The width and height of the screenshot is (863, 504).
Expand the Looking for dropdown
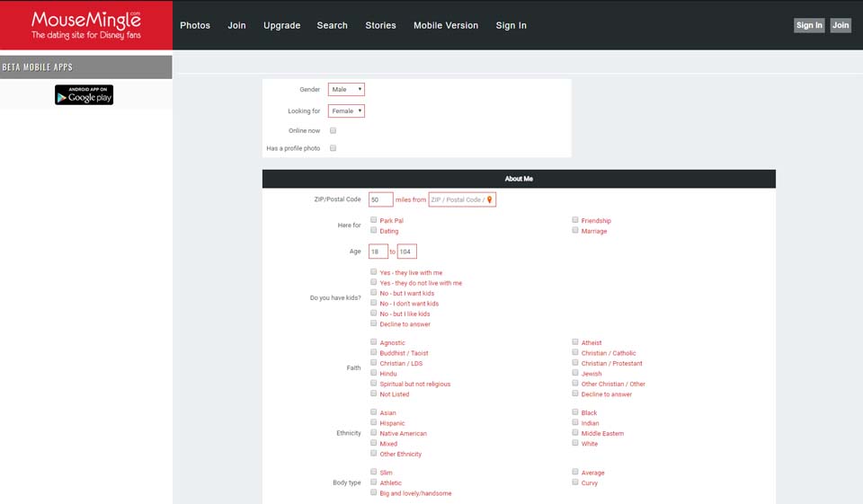[x=346, y=111]
